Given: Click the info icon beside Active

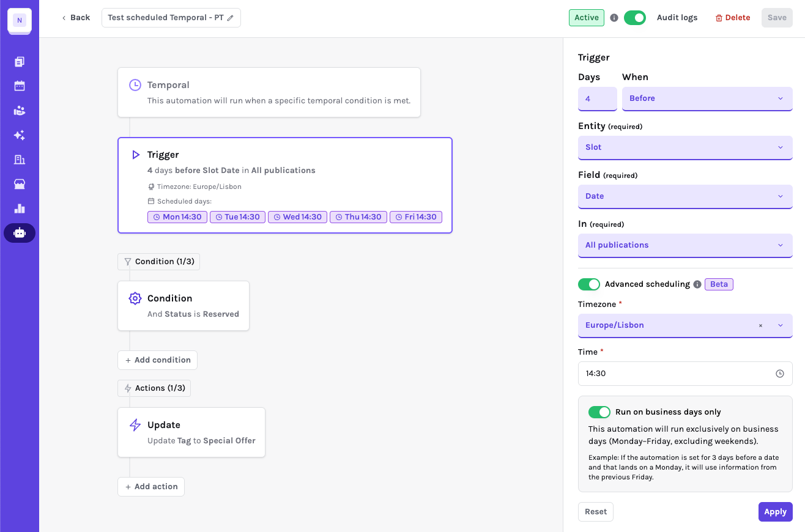Looking at the screenshot, I should 614,18.
